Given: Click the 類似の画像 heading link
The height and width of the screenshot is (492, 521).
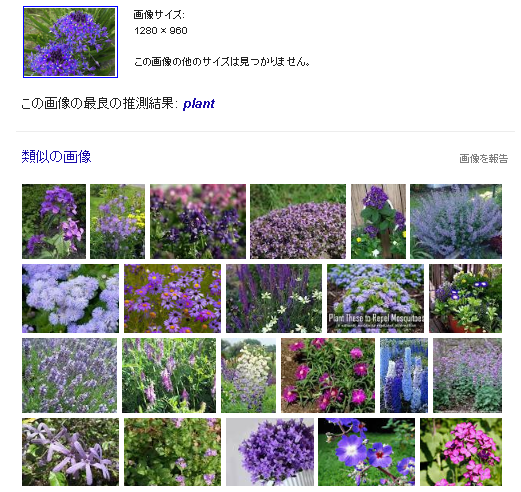Looking at the screenshot, I should (x=56, y=157).
